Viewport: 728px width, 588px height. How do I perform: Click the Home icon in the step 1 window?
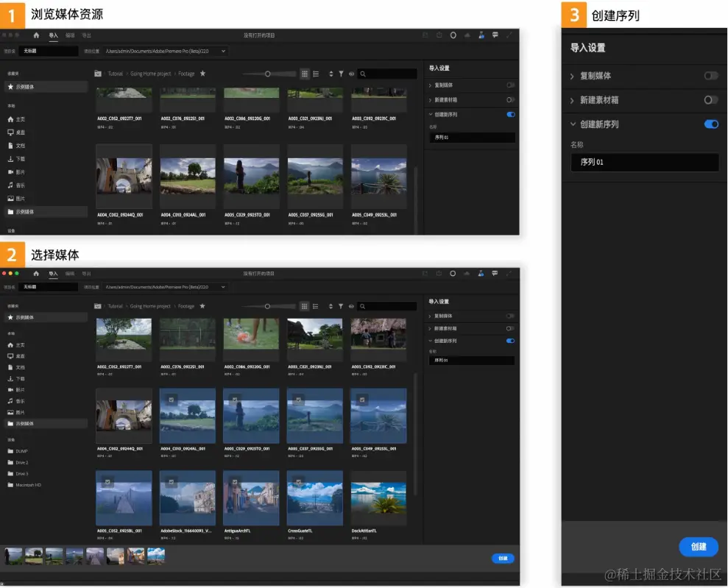point(36,35)
